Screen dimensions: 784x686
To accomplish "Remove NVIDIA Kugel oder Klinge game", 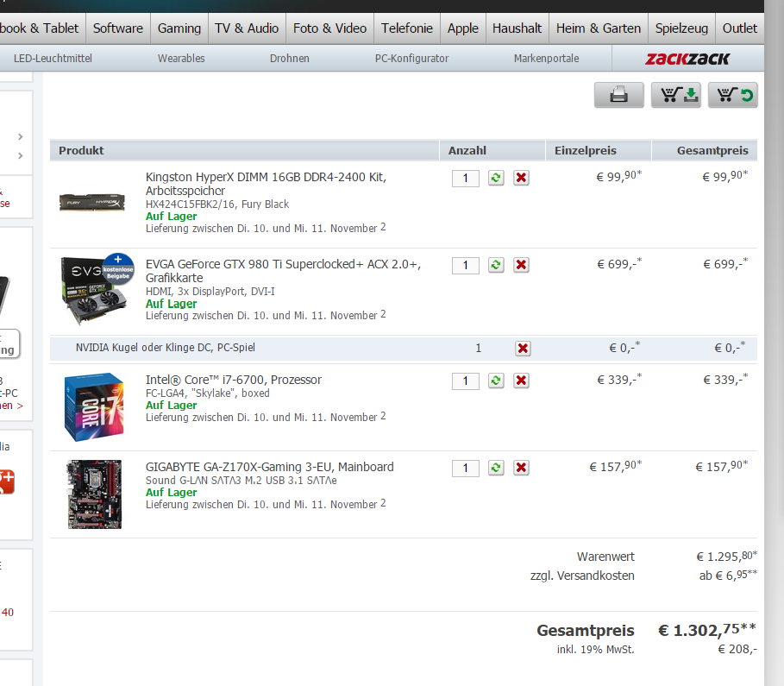I will 523,349.
